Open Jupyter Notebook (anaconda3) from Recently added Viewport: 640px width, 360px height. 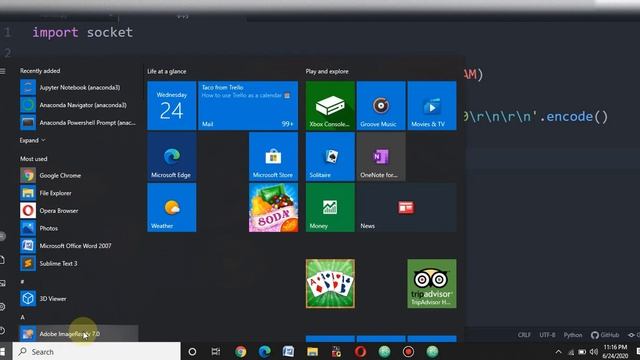click(x=78, y=87)
